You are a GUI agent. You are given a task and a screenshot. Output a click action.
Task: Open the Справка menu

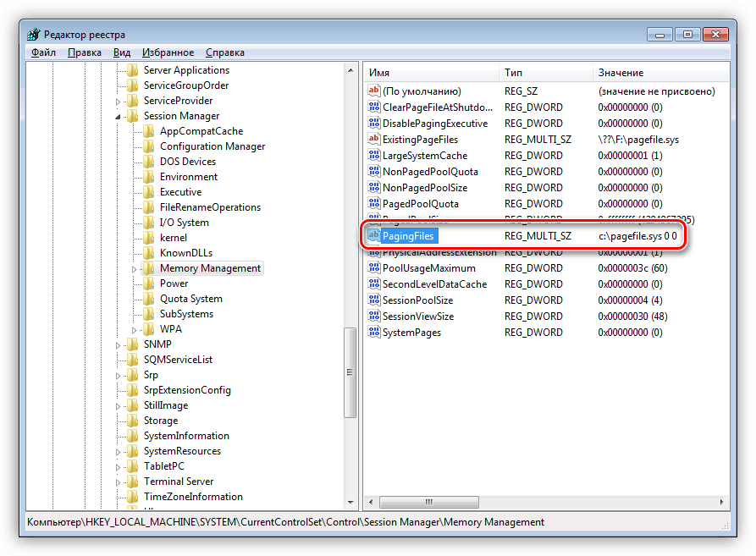(225, 52)
